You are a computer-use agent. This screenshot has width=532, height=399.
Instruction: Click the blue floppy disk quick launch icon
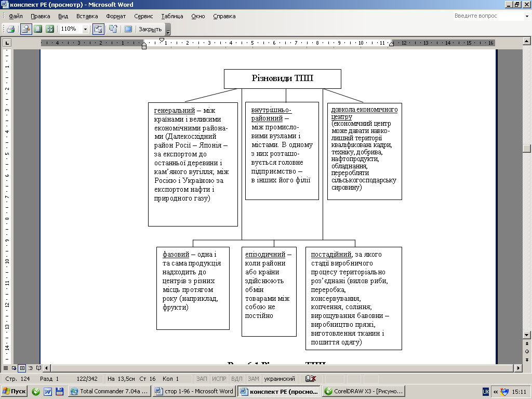[x=59, y=391]
